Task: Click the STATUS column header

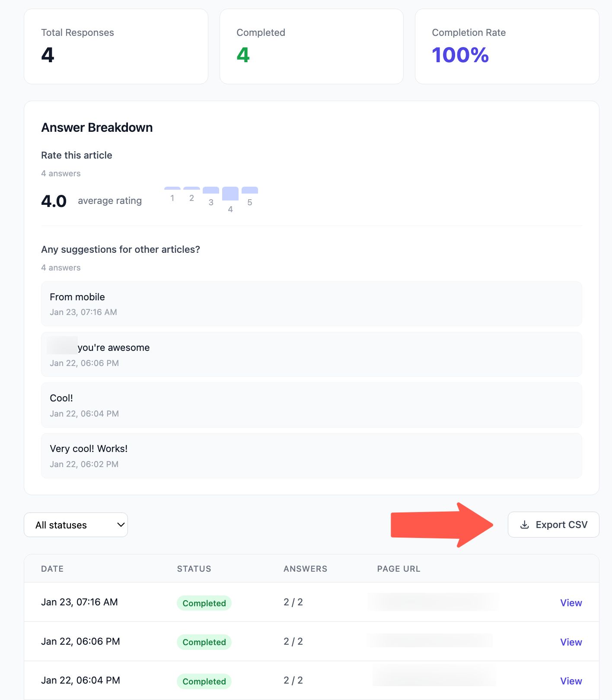Action: (x=194, y=569)
